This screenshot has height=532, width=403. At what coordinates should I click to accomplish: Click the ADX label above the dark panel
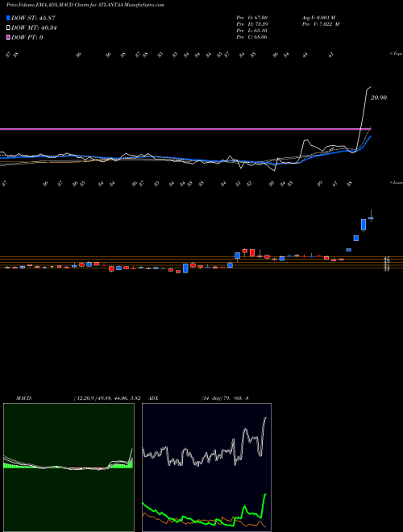154,398
